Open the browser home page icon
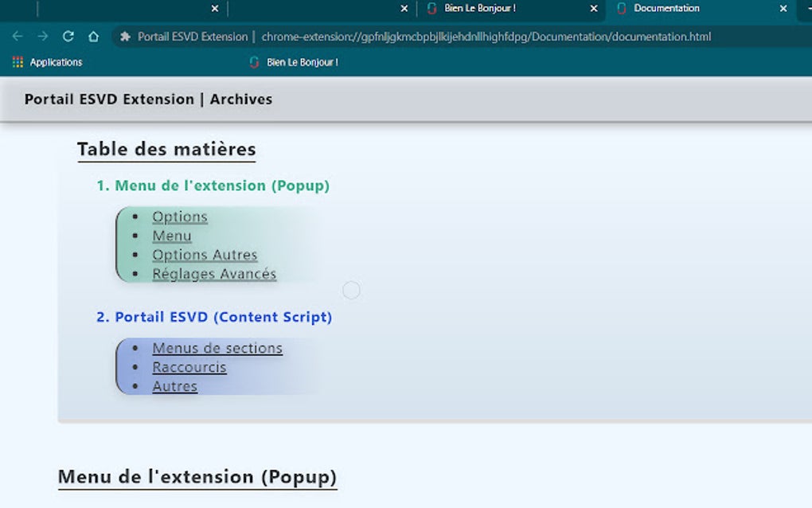The width and height of the screenshot is (812, 508). coord(93,37)
